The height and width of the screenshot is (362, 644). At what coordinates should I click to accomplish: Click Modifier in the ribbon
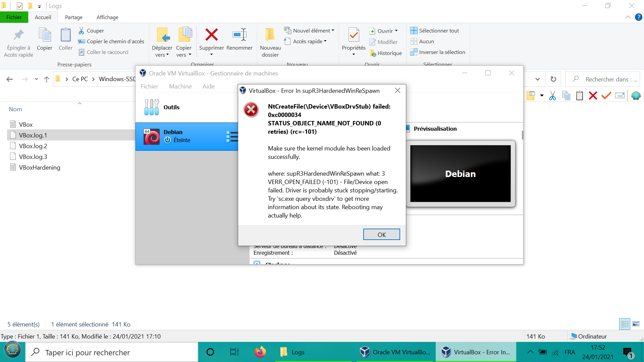[383, 42]
